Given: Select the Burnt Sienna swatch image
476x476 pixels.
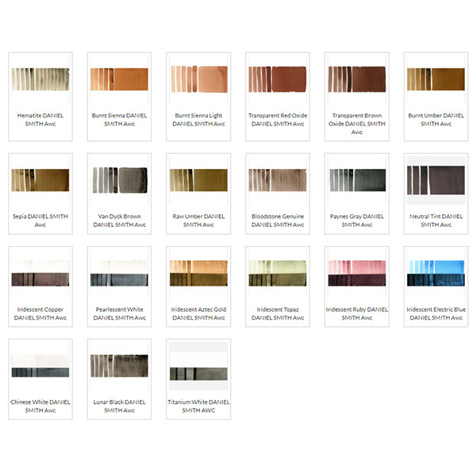Looking at the screenshot, I should click(119, 79).
